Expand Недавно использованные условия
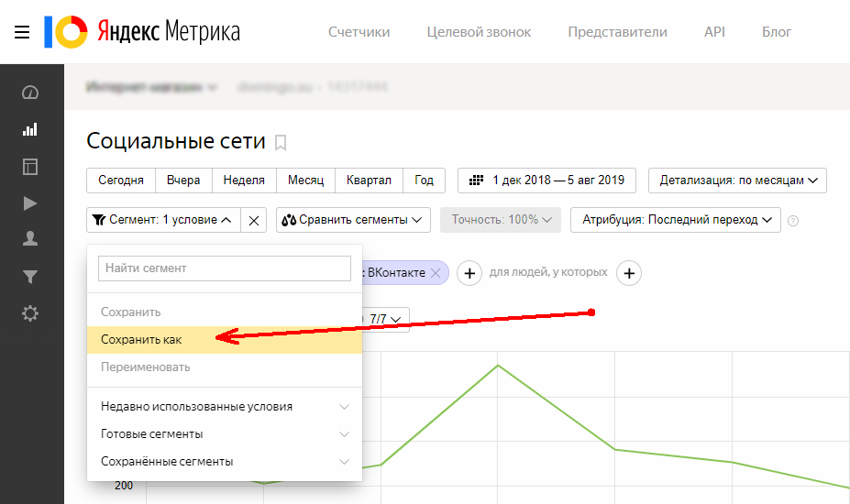850x504 pixels. tap(225, 407)
